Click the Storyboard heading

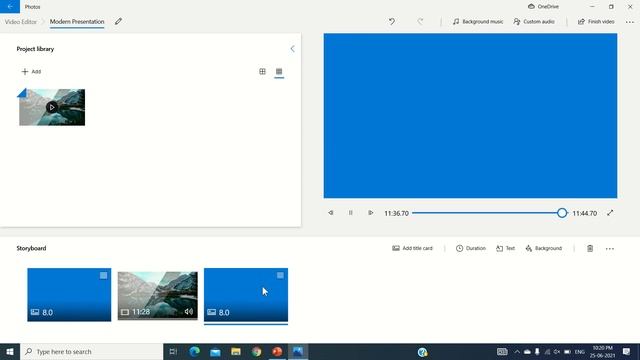(x=31, y=248)
